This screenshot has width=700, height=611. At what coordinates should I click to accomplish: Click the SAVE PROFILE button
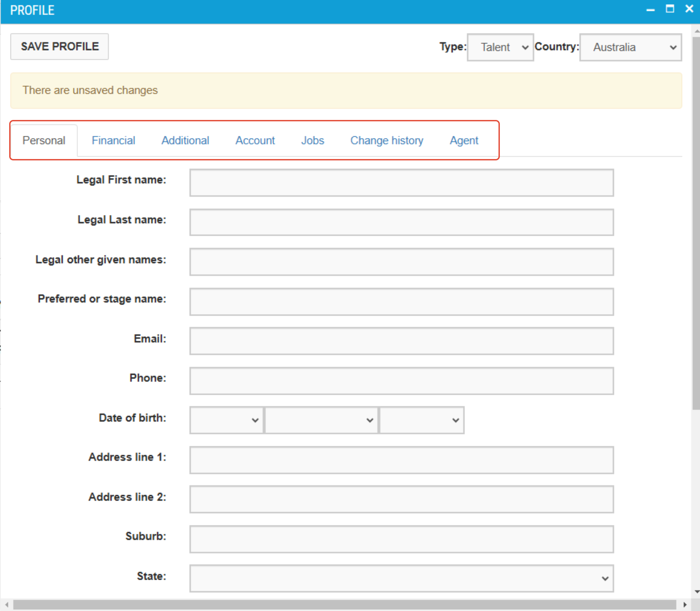click(x=60, y=46)
